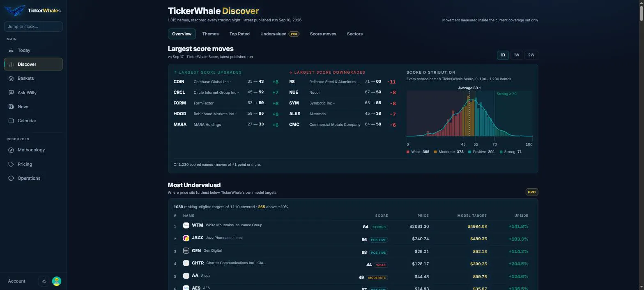Screen dimensions: 644x290
Task: Click the Calendar icon in sidebar
Action: click(11, 121)
